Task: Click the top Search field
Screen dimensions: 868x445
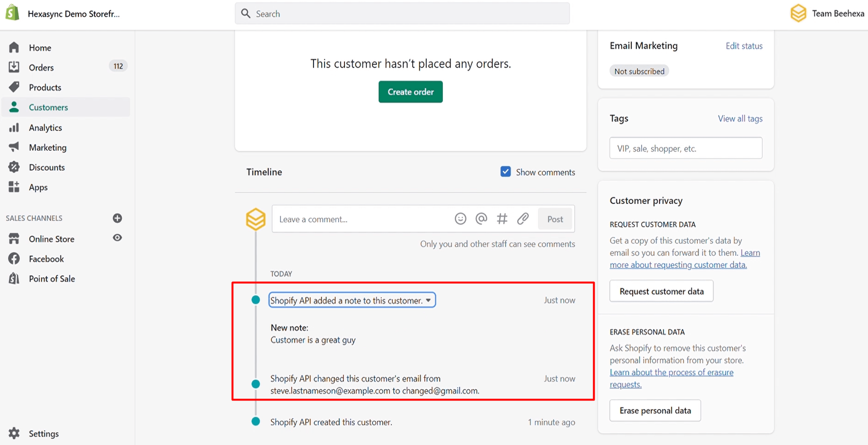Action: tap(402, 14)
